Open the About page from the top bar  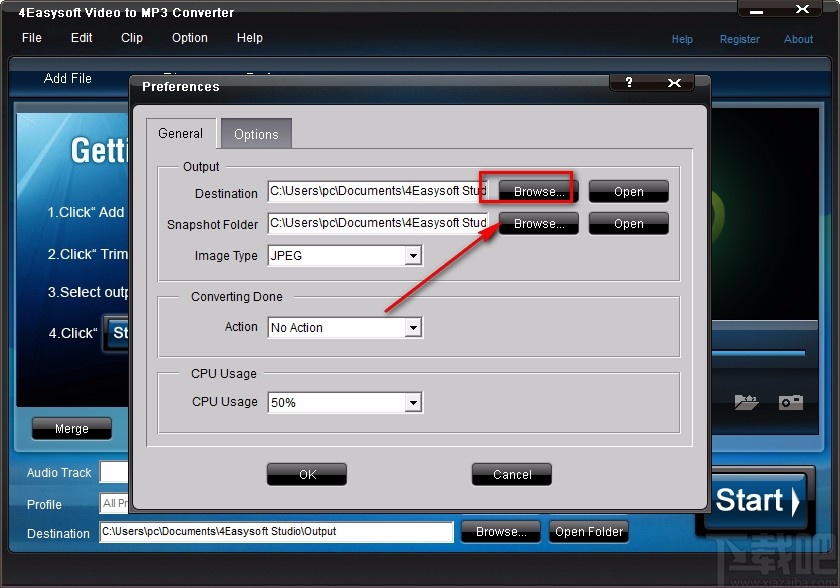pyautogui.click(x=798, y=39)
